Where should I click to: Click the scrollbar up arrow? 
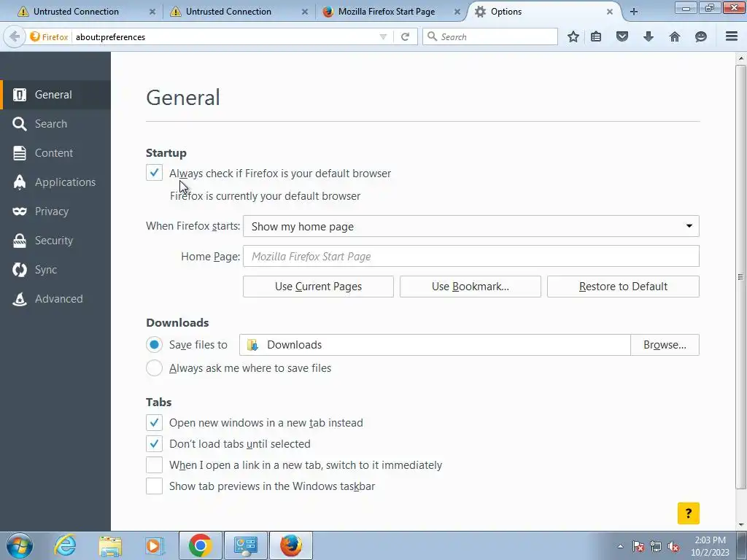740,58
